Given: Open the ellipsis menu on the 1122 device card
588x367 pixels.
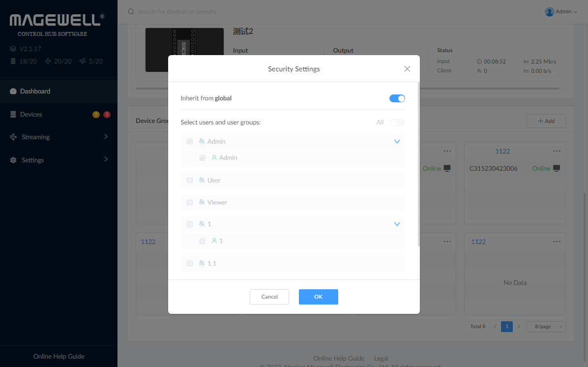Looking at the screenshot, I should (x=557, y=151).
